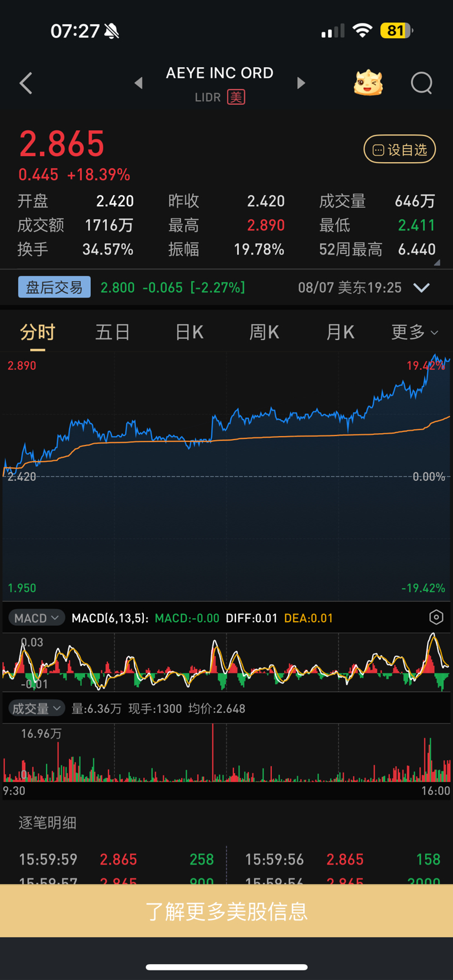Open the 更多 chart period dropdown
The image size is (453, 980).
[x=415, y=332]
